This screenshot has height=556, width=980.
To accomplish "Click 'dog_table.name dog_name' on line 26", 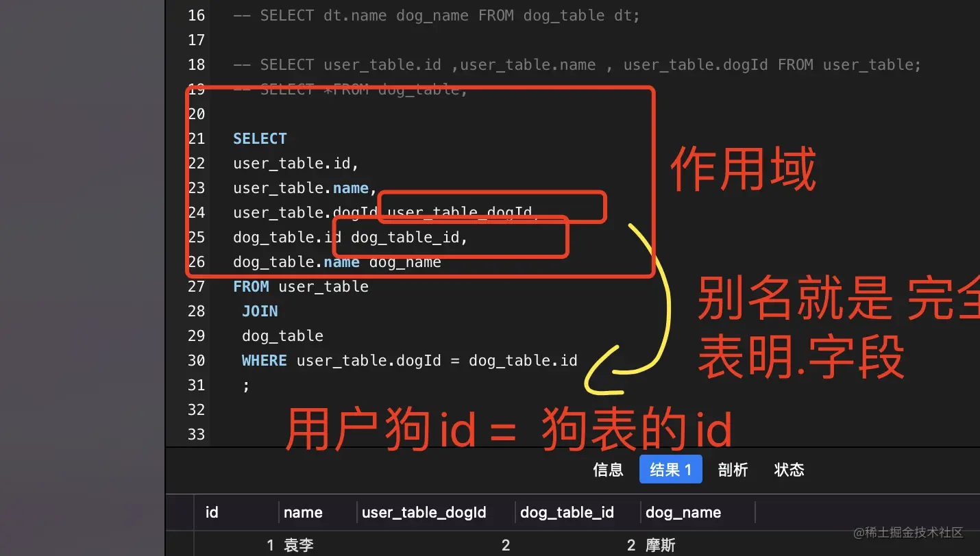I will [337, 262].
